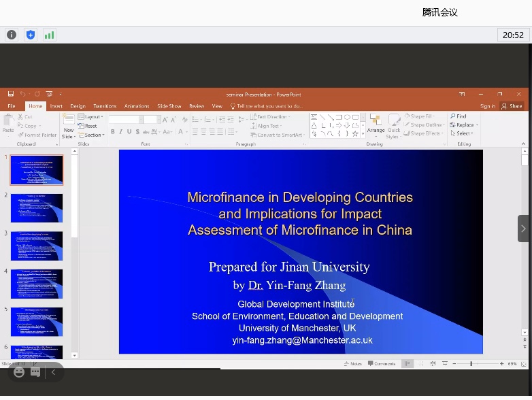Switch to the Transitions tab

point(105,106)
